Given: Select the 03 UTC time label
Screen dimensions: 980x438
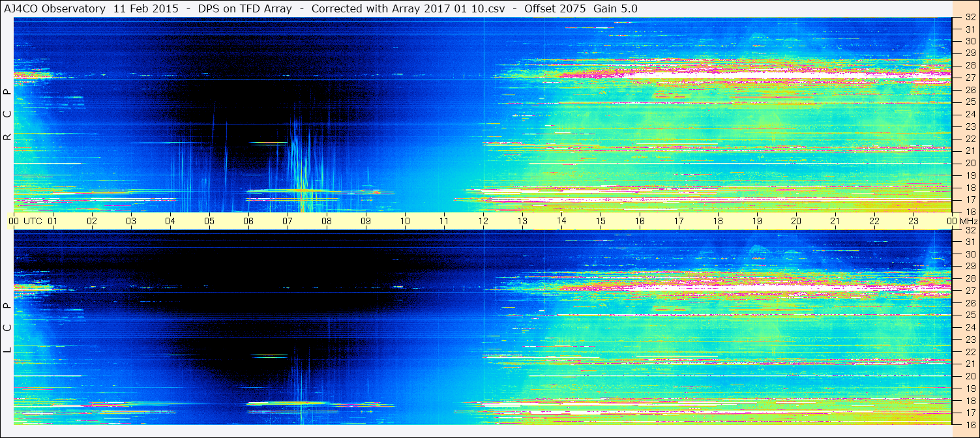Looking at the screenshot, I should (131, 221).
